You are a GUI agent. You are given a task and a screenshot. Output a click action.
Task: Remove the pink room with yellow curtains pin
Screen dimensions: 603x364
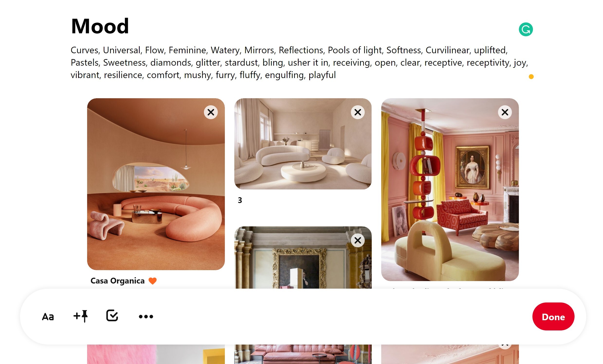click(505, 112)
